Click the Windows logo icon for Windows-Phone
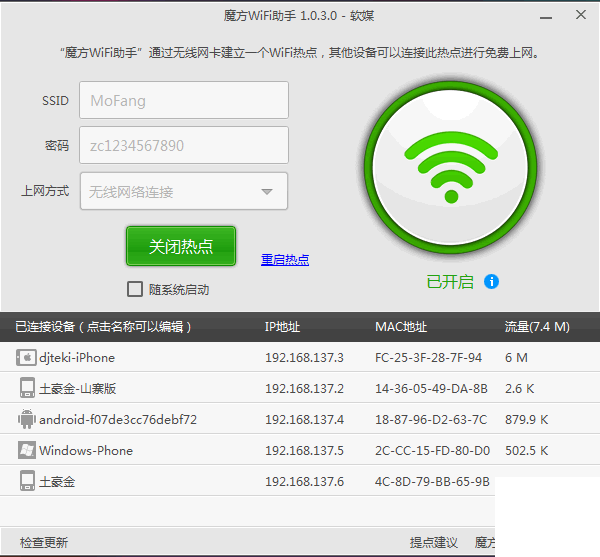Viewport: 600px width, 557px height. (x=27, y=450)
